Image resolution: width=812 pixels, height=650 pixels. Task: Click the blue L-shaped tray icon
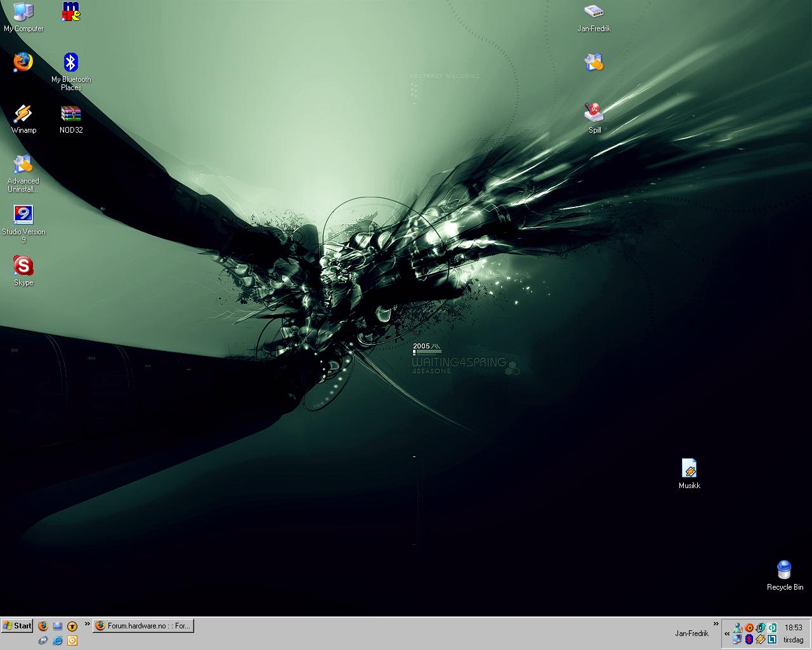click(x=772, y=639)
